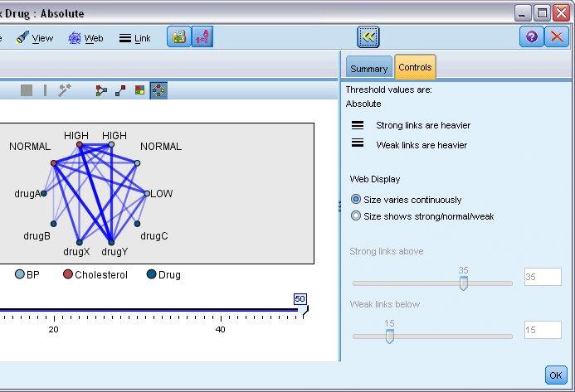Select the network layout icon
Screen dimensions: 575x392
tap(101, 90)
